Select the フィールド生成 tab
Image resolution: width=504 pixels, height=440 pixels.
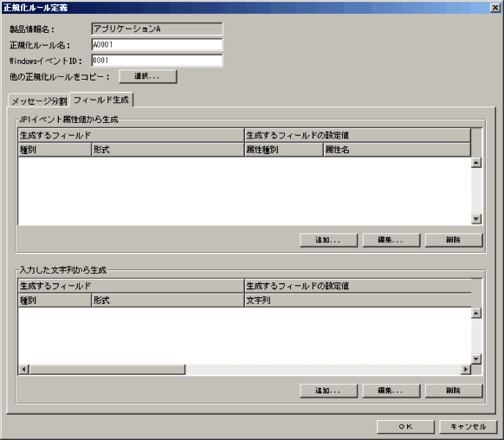click(101, 100)
